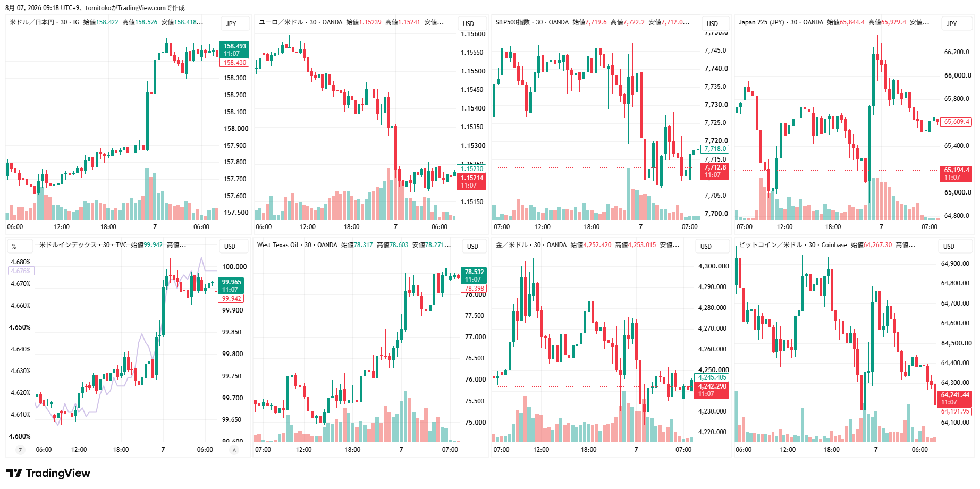980x489 pixels.
Task: Click the green 78.532 oil price label
Action: coord(474,276)
